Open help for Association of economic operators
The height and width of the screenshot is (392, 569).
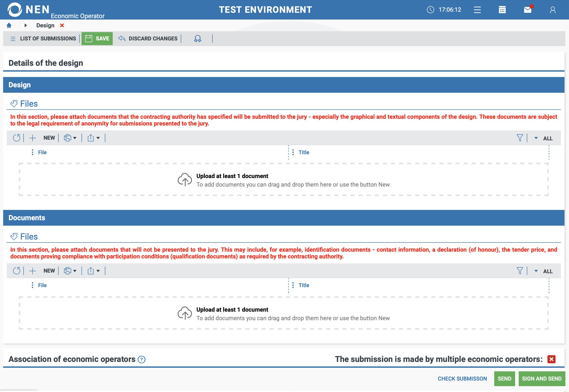pyautogui.click(x=141, y=360)
